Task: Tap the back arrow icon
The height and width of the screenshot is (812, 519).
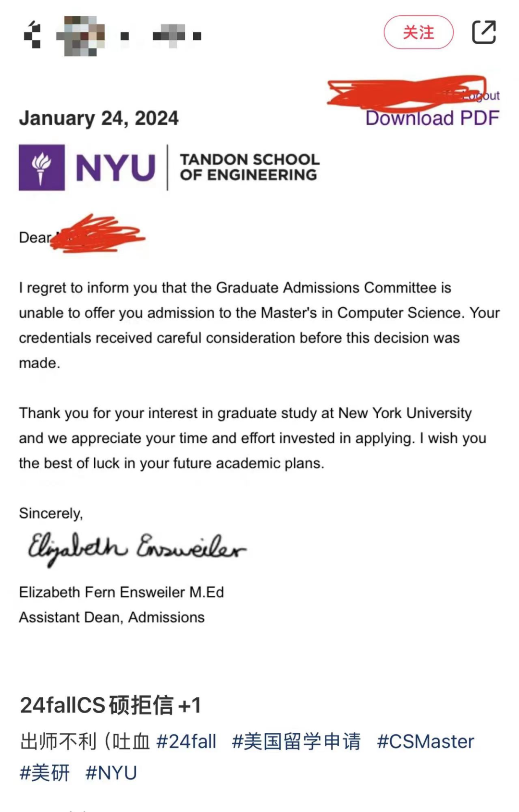Action: click(33, 35)
